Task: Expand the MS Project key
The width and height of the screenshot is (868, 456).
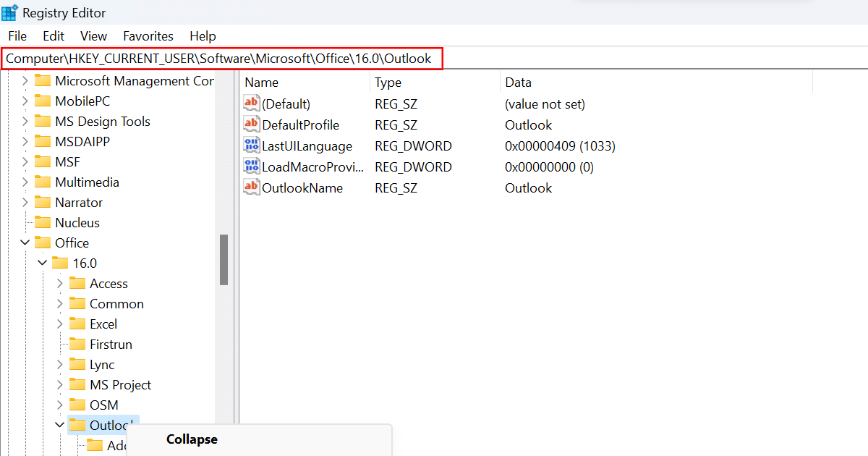Action: pos(60,385)
